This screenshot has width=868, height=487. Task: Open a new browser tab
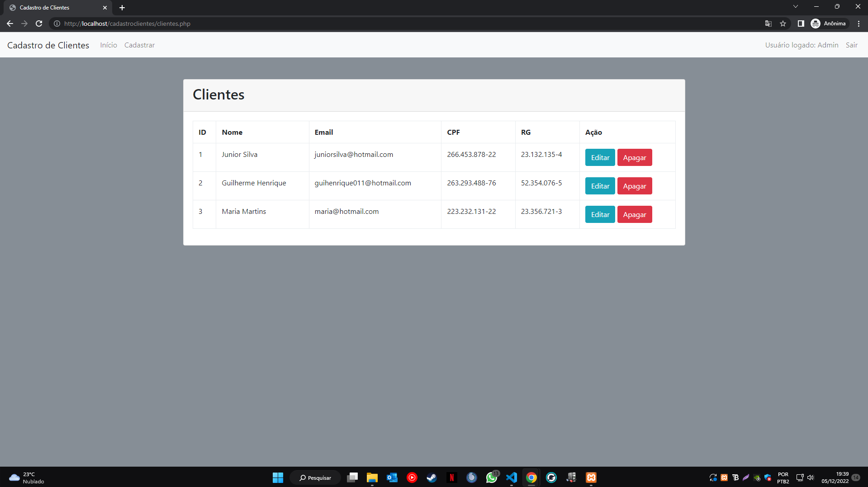[x=122, y=8]
